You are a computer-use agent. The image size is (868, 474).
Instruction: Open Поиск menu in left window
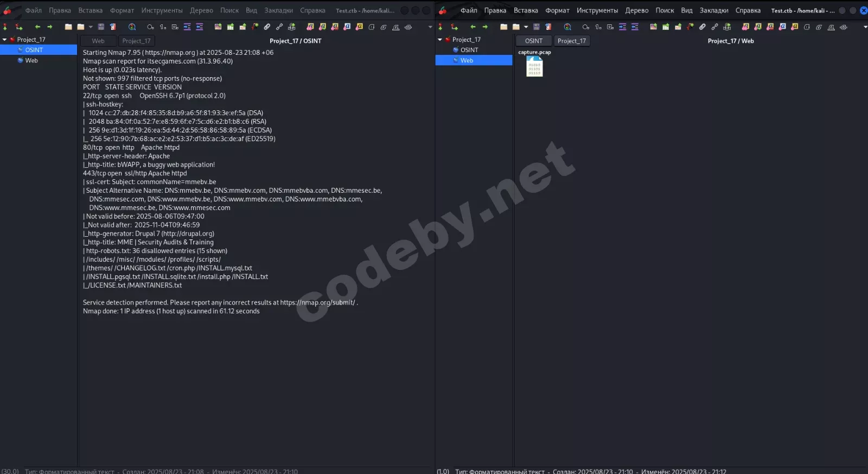point(229,10)
